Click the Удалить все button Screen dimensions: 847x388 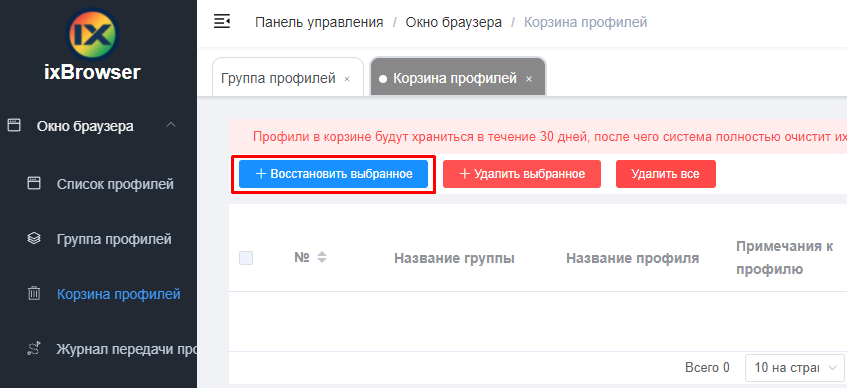point(666,174)
